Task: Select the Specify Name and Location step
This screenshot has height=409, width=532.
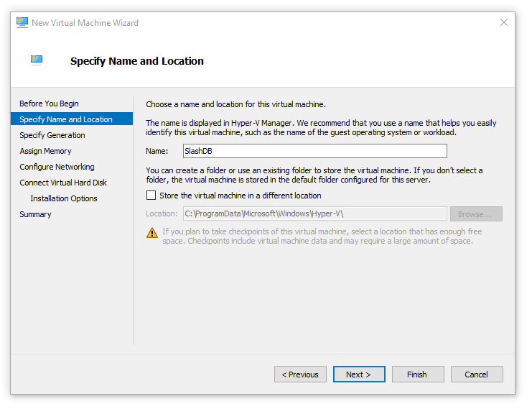Action: pyautogui.click(x=66, y=119)
